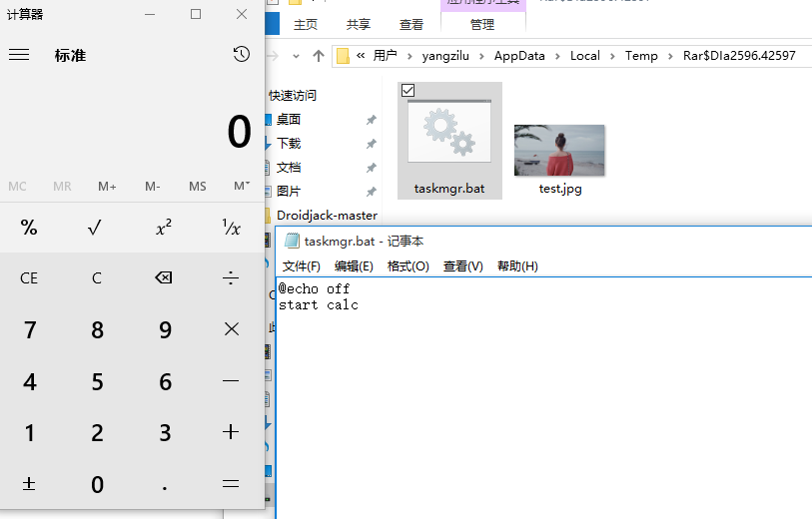Click the MC memory clear button
The width and height of the screenshot is (812, 519).
(17, 187)
